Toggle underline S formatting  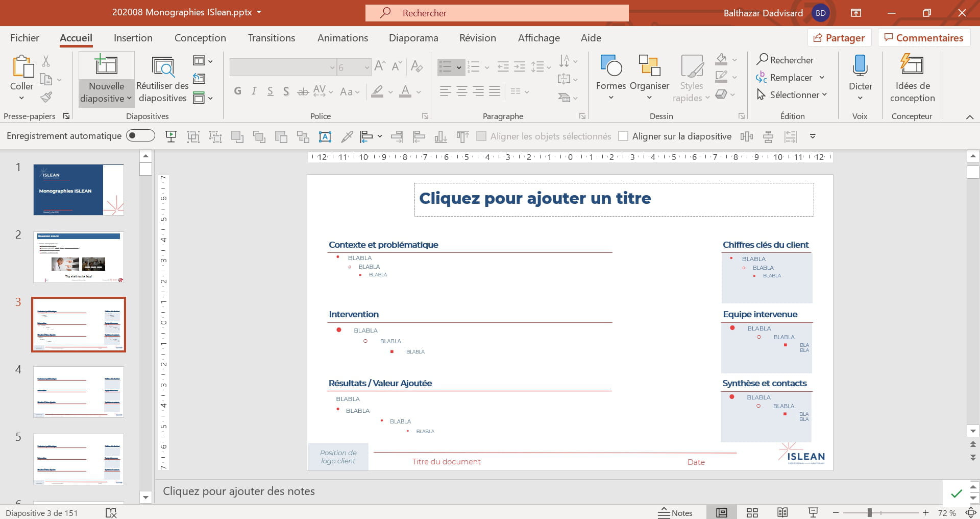pos(270,91)
